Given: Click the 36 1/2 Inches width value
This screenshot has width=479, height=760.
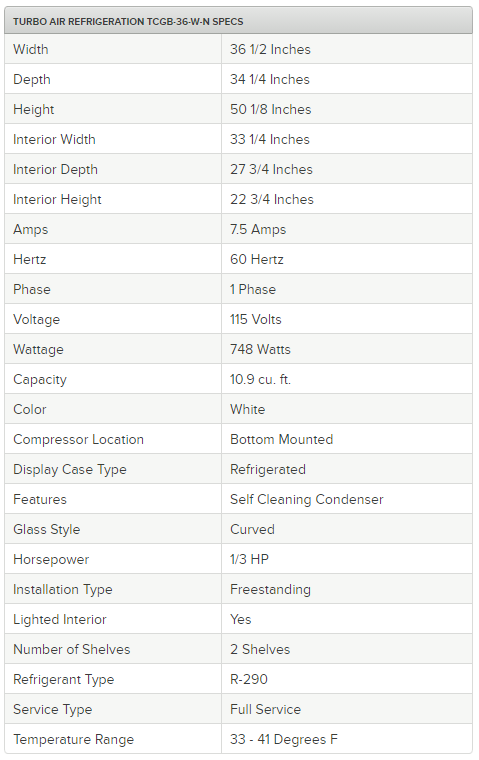Looking at the screenshot, I should click(270, 49).
